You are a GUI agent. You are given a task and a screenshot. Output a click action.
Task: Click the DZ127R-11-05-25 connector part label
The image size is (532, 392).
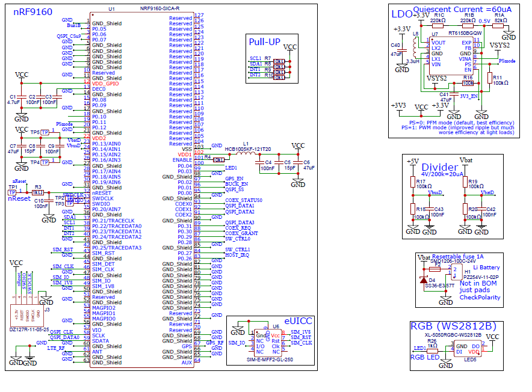[x=29, y=329]
